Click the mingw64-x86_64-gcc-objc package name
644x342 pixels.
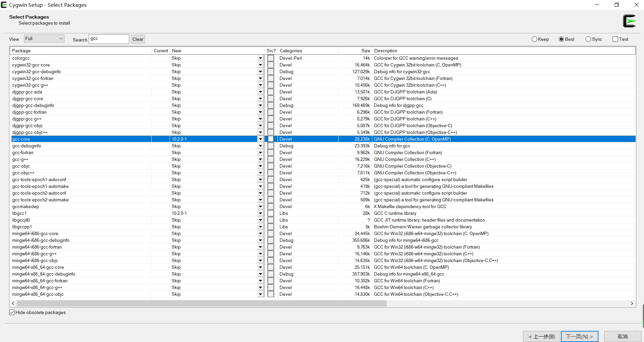(x=38, y=294)
